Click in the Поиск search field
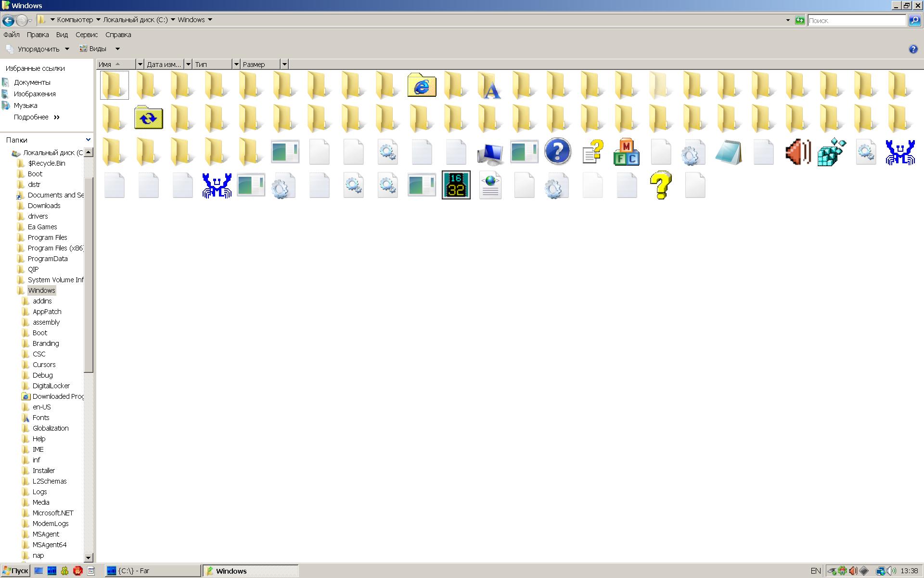Screen dimensions: 924x578 coord(856,20)
